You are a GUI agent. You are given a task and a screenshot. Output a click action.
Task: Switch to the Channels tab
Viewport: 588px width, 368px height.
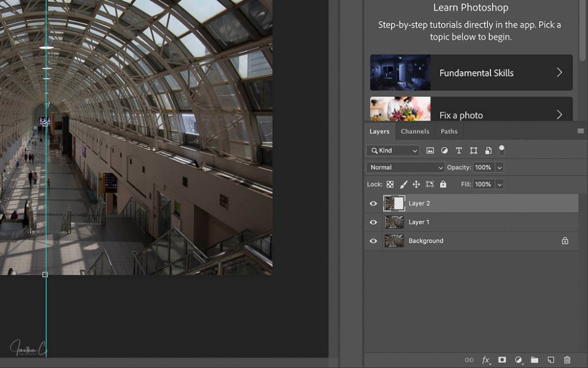pyautogui.click(x=415, y=131)
